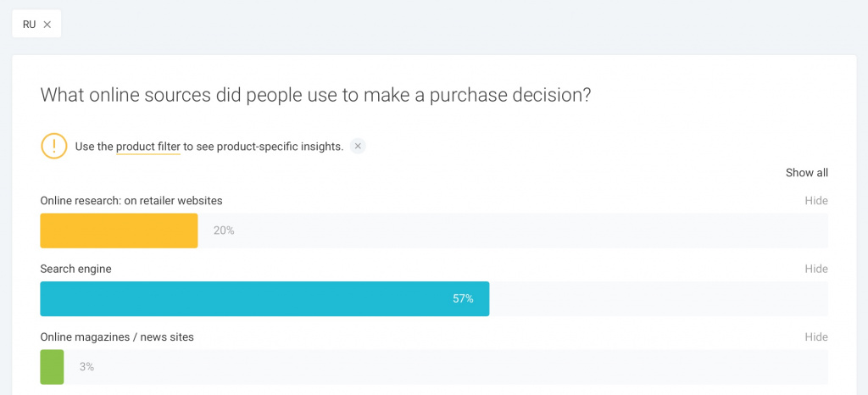Hide Online magazines / news sites row
The width and height of the screenshot is (868, 395).
click(x=815, y=337)
